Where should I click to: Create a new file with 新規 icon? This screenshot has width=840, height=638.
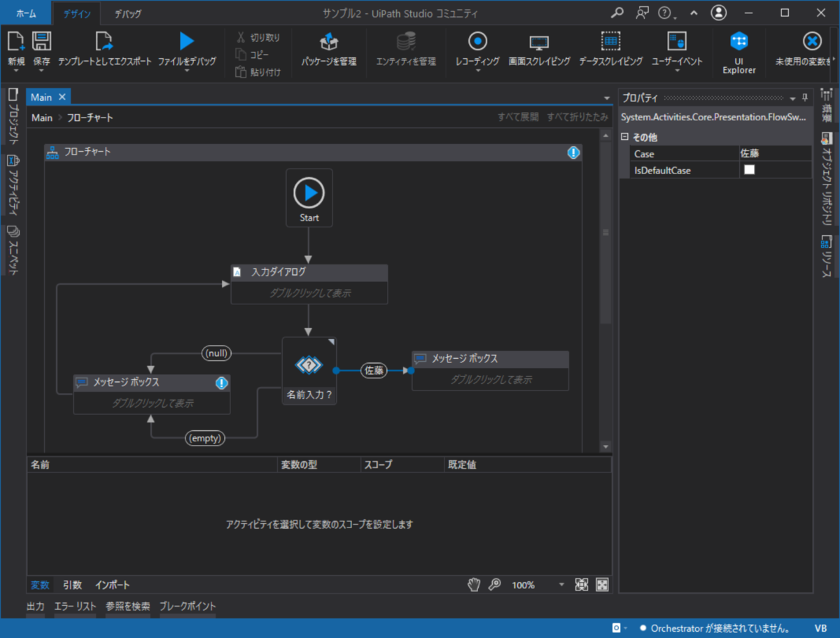point(16,41)
